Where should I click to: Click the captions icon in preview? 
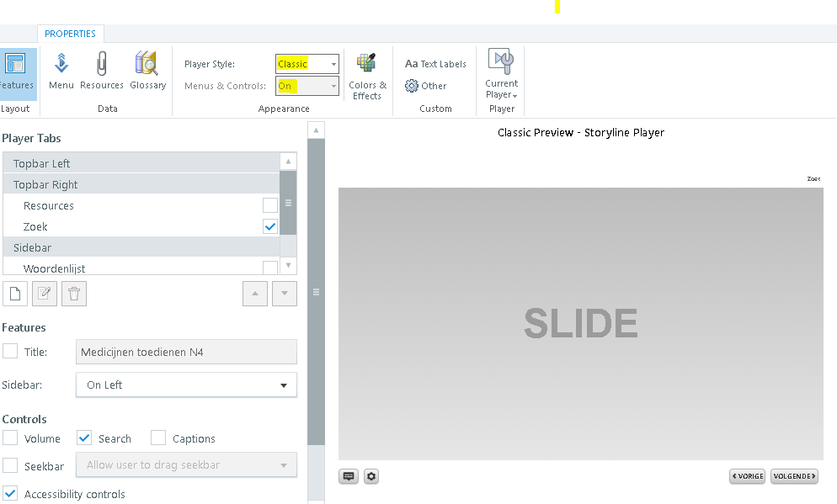click(349, 476)
